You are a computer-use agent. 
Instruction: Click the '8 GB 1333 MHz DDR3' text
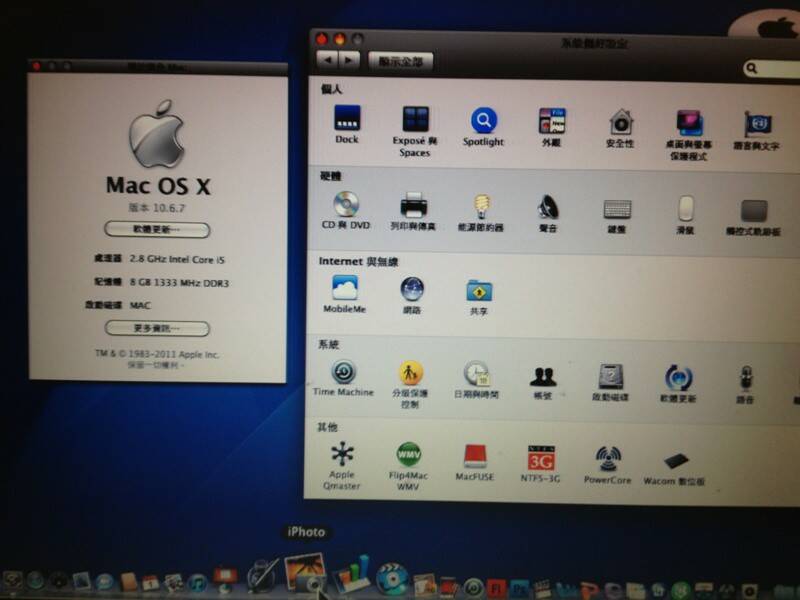tap(179, 283)
